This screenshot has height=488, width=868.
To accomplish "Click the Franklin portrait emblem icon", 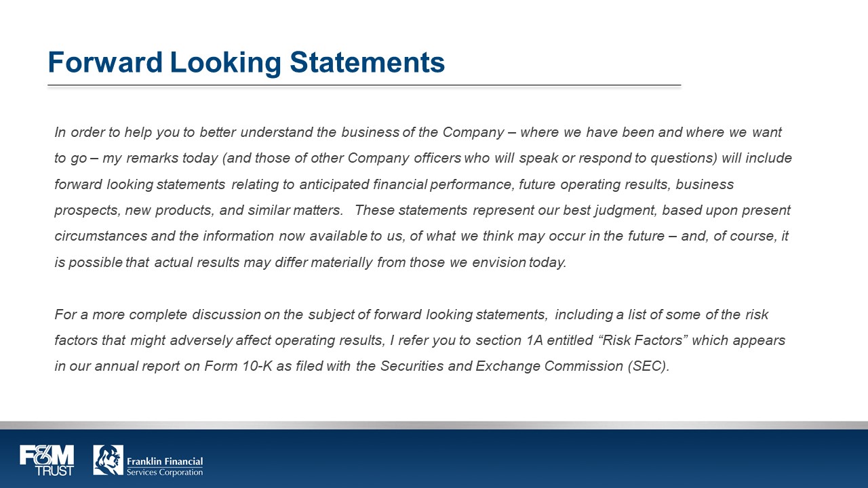I will click(108, 460).
